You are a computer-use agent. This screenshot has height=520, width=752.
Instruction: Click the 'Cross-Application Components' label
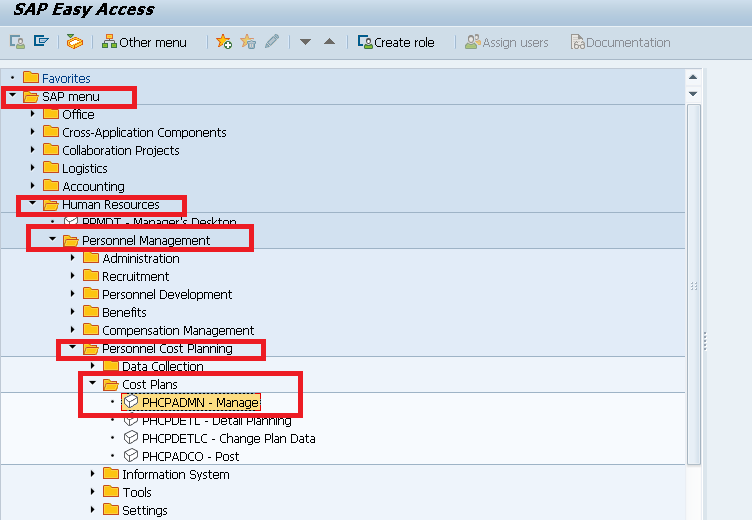point(144,132)
